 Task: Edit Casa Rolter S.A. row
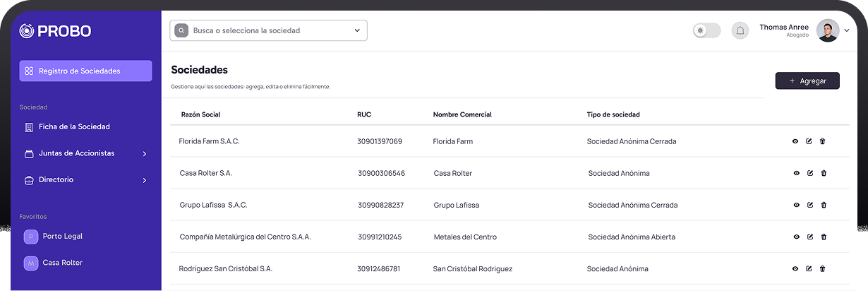810,173
